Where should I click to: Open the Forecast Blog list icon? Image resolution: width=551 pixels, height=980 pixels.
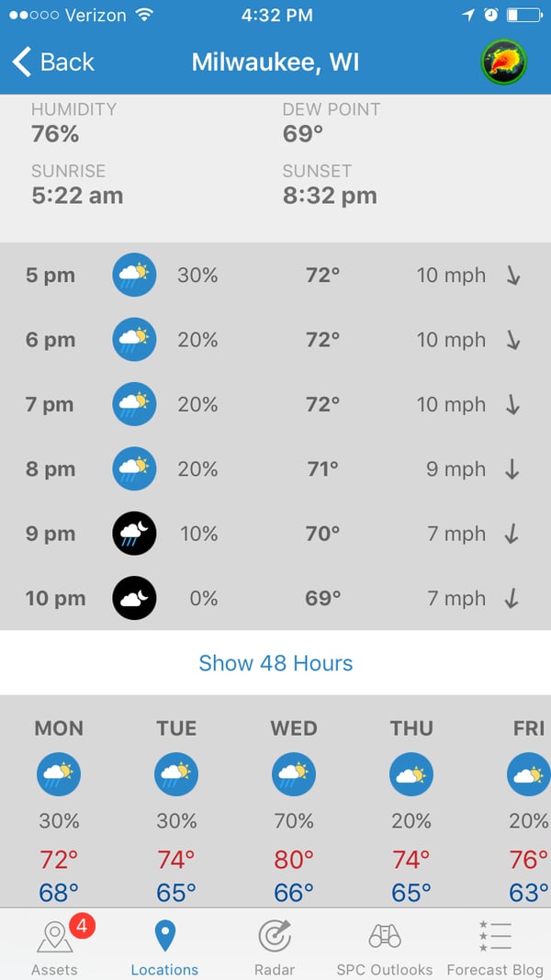point(495,945)
